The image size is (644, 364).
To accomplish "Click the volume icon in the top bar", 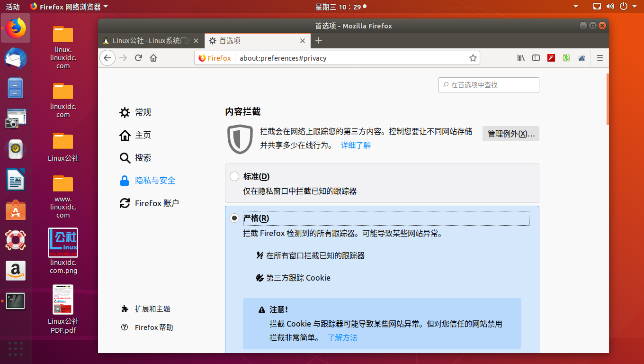I will click(x=610, y=7).
